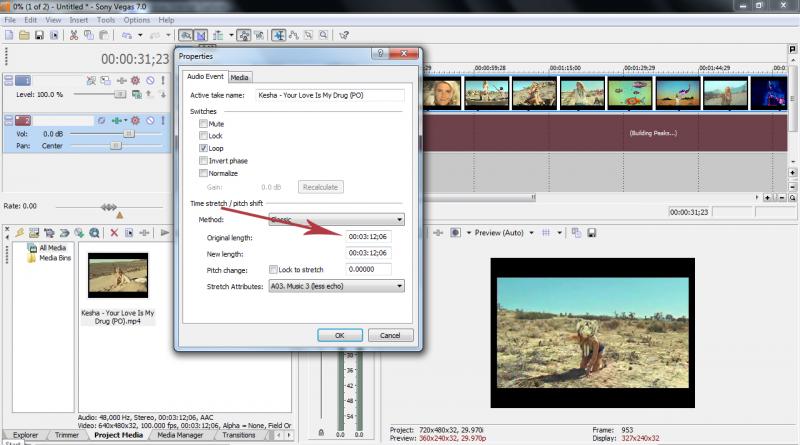Open the Insert menu
Image resolution: width=800 pixels, height=445 pixels.
(79, 20)
